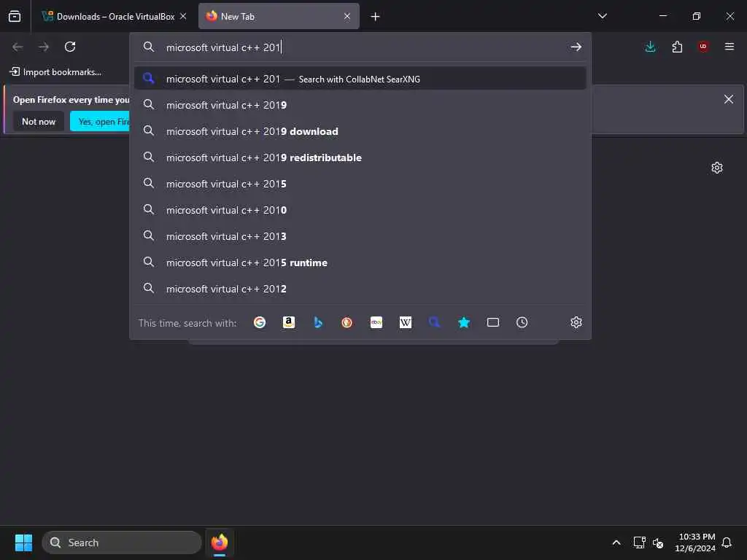747x560 pixels.
Task: Click the Windows taskbar Search box
Action: click(x=122, y=542)
